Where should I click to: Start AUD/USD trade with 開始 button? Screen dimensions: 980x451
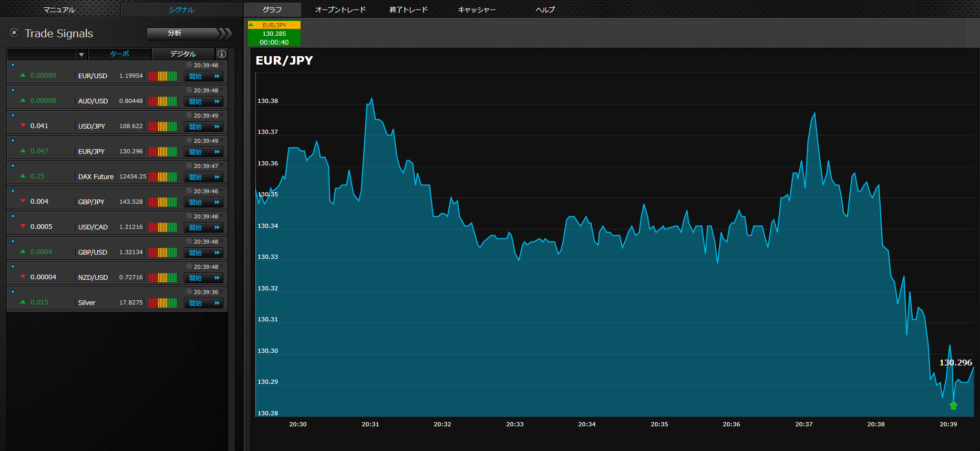tap(203, 102)
